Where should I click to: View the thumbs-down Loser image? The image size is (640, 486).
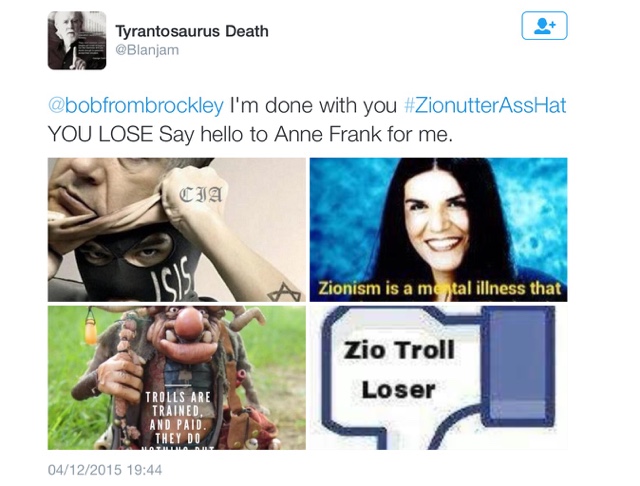(x=438, y=378)
